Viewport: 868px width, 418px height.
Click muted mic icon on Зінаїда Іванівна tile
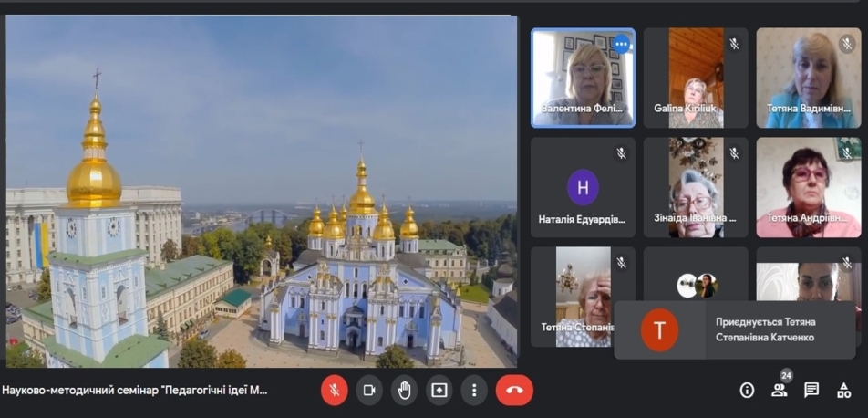tap(734, 153)
